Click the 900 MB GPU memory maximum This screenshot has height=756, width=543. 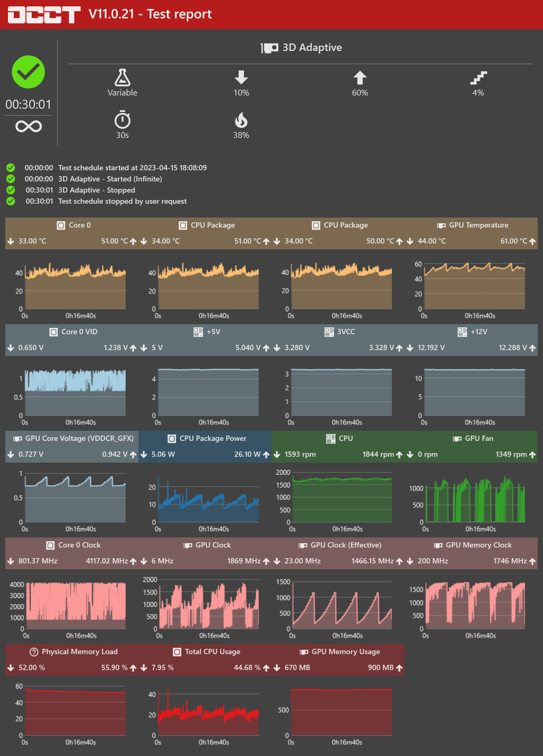click(381, 668)
